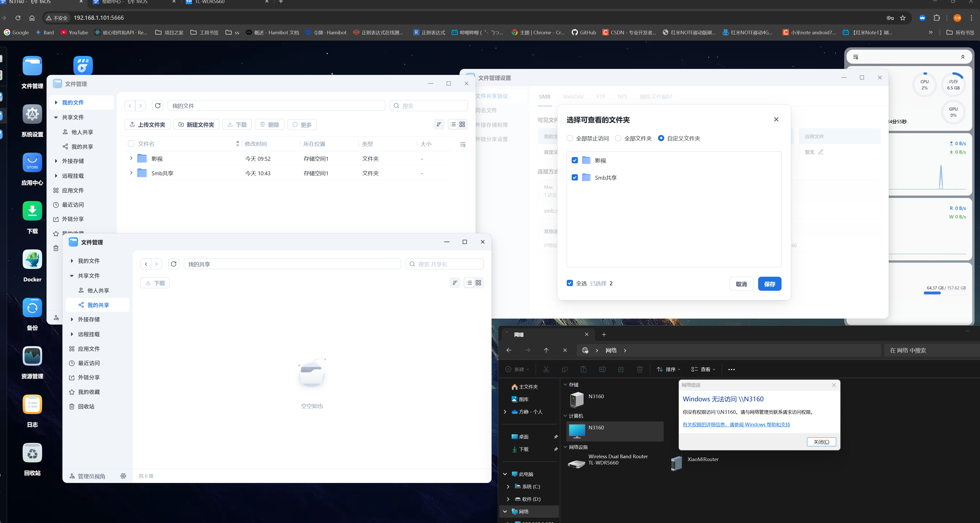This screenshot has height=523, width=980.
Task: Open the 应用中心 store icon
Action: [32, 163]
